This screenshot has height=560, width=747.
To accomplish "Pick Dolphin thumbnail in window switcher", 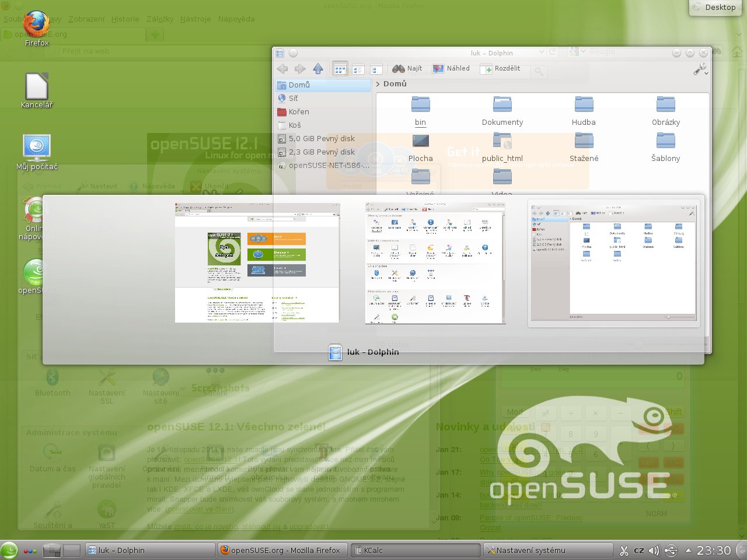I will 613,263.
